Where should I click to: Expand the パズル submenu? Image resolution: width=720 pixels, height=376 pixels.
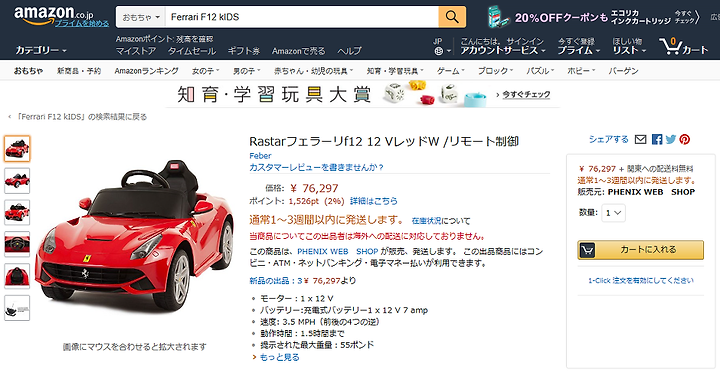[x=540, y=71]
